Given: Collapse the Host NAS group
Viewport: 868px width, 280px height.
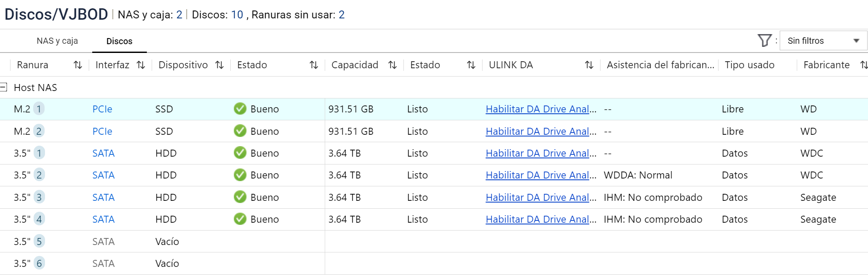Looking at the screenshot, I should (3, 87).
